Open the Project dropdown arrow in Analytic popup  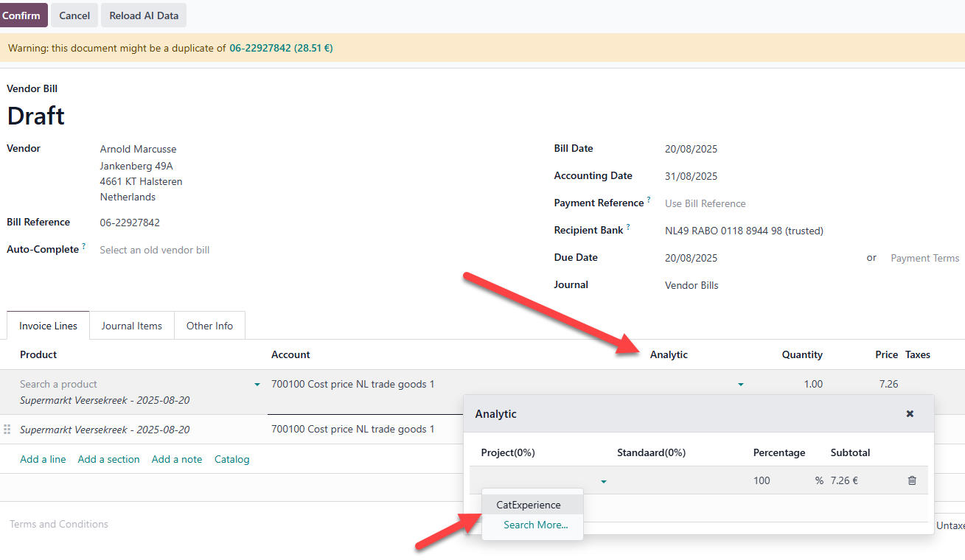click(603, 481)
